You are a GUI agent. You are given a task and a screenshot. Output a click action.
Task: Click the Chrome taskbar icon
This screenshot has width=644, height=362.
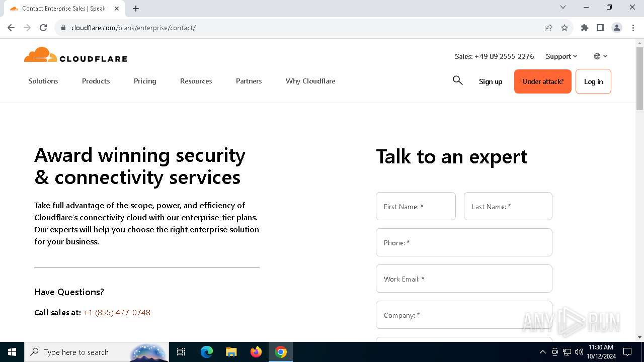pos(281,352)
